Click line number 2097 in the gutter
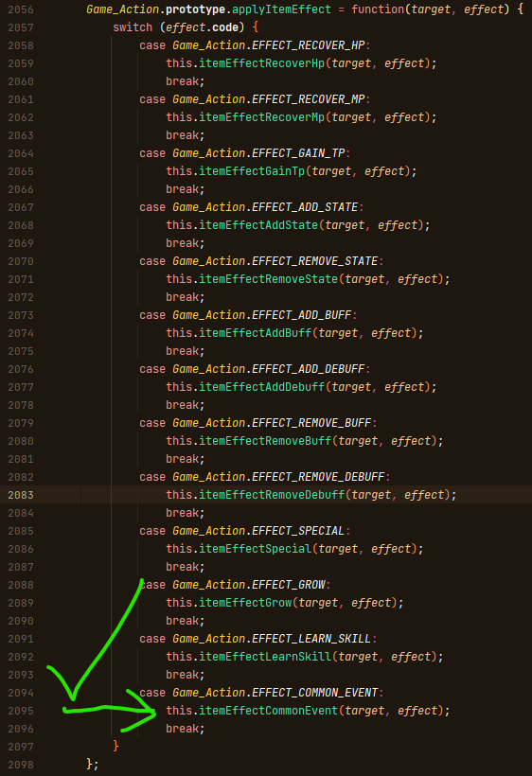The height and width of the screenshot is (776, 532). point(21,747)
